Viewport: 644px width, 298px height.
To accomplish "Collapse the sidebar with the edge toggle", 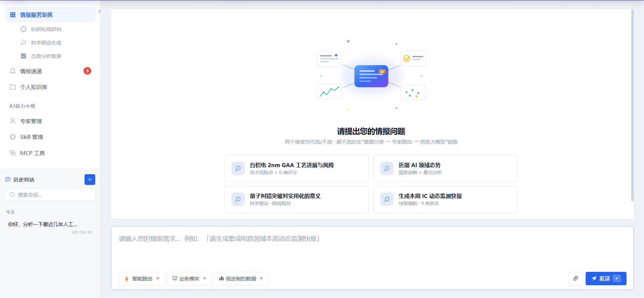I will pos(99,11).
